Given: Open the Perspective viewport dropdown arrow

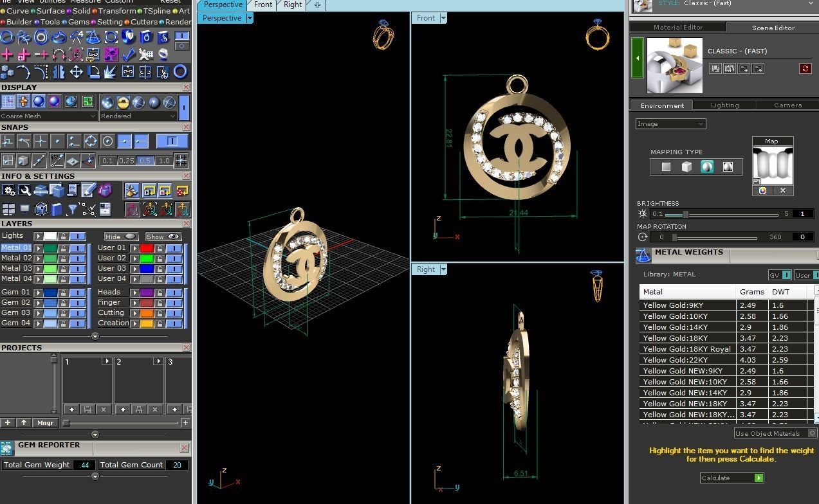Looking at the screenshot, I should click(250, 18).
